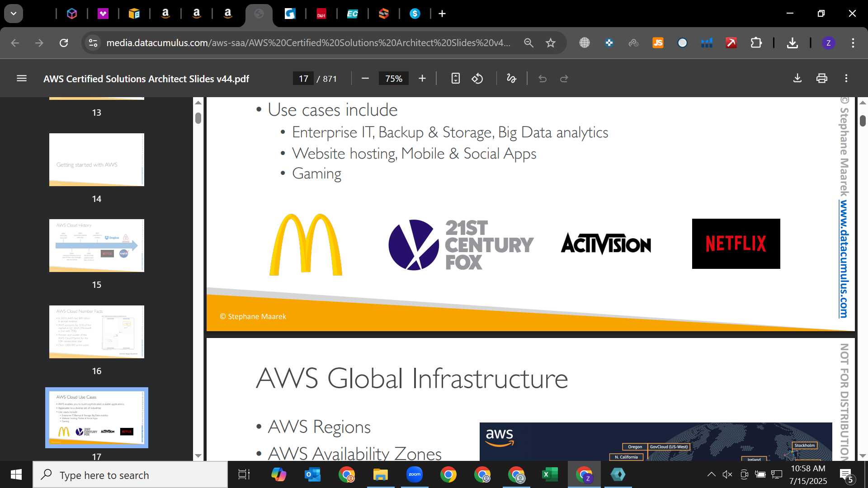Rotate the PDF counterclockwise
The height and width of the screenshot is (488, 868).
point(477,79)
